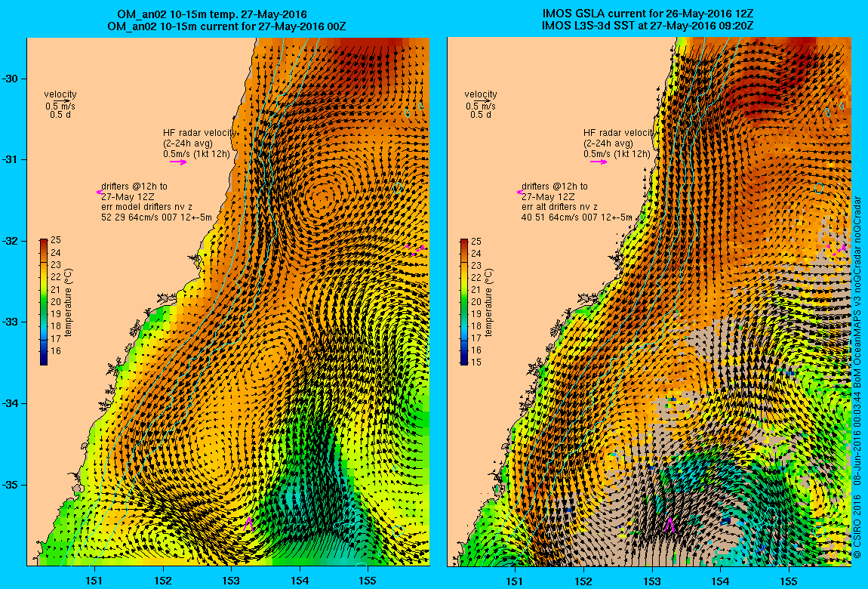Click the black velocity scale arrow in right map
The width and height of the screenshot is (868, 589).
pos(481,100)
